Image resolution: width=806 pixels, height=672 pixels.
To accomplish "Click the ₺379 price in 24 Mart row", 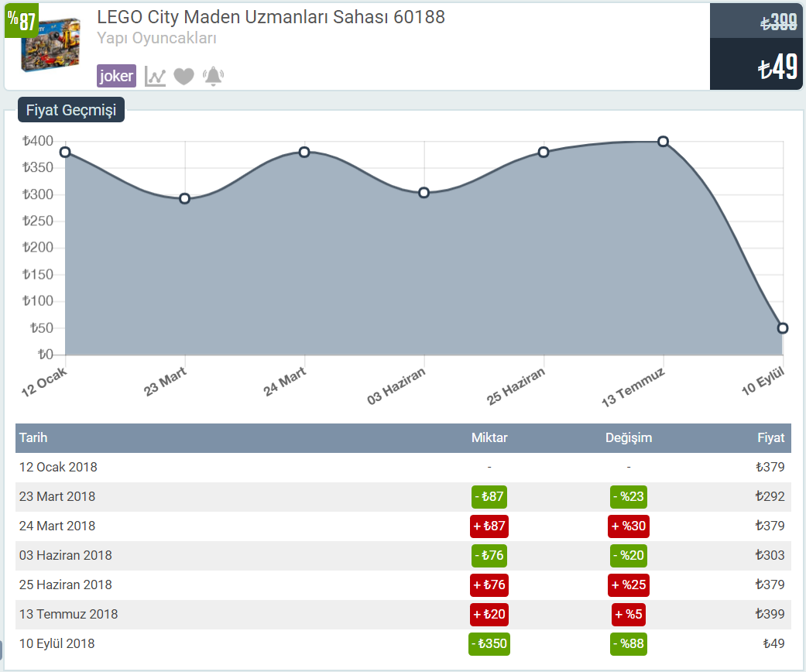I will (770, 526).
